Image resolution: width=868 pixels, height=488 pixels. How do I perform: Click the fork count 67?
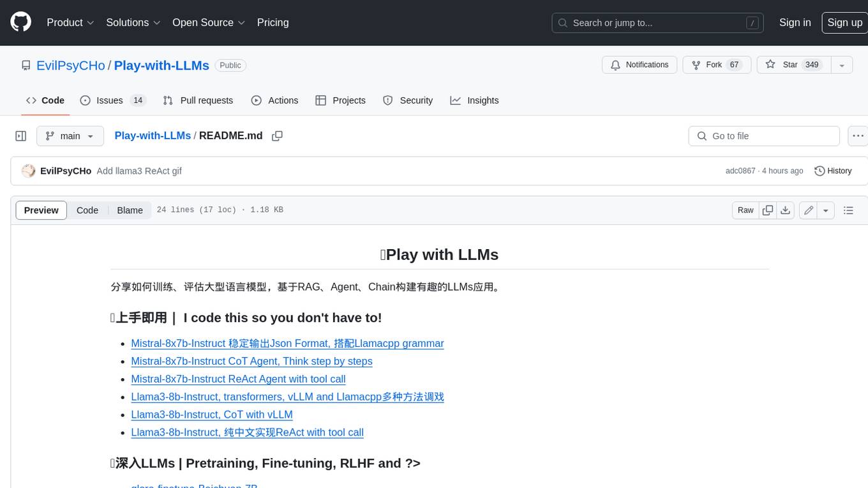click(734, 65)
